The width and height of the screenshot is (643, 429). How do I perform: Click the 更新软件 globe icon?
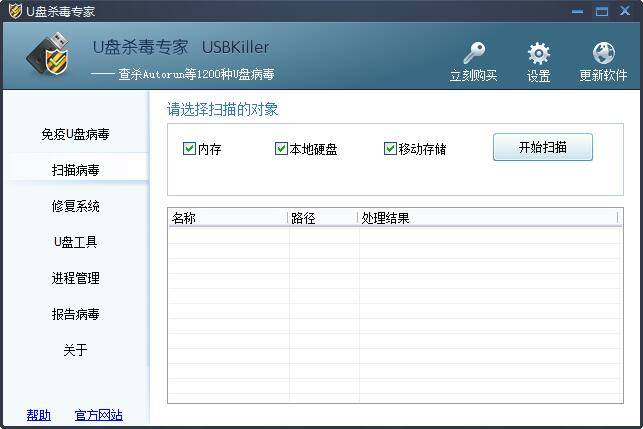(603, 53)
